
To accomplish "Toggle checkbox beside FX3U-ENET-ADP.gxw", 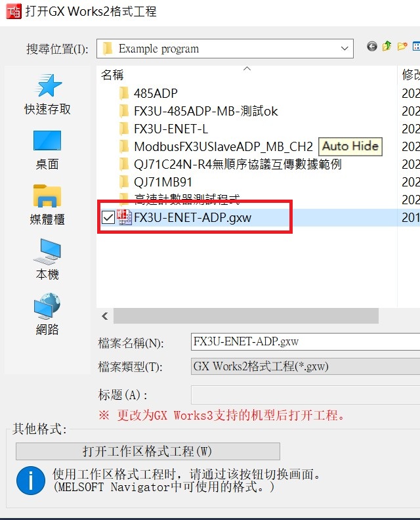I will pyautogui.click(x=108, y=217).
